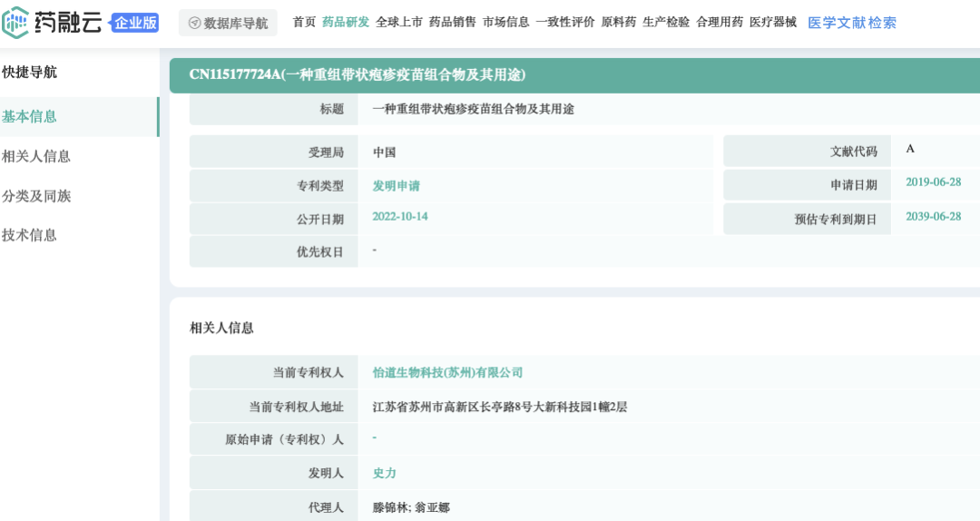
Task: Click the compass icon in 数据库导航
Action: point(194,23)
